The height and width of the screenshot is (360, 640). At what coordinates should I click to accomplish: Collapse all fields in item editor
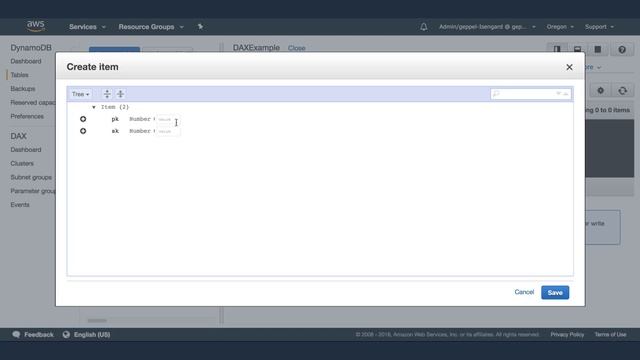(120, 94)
